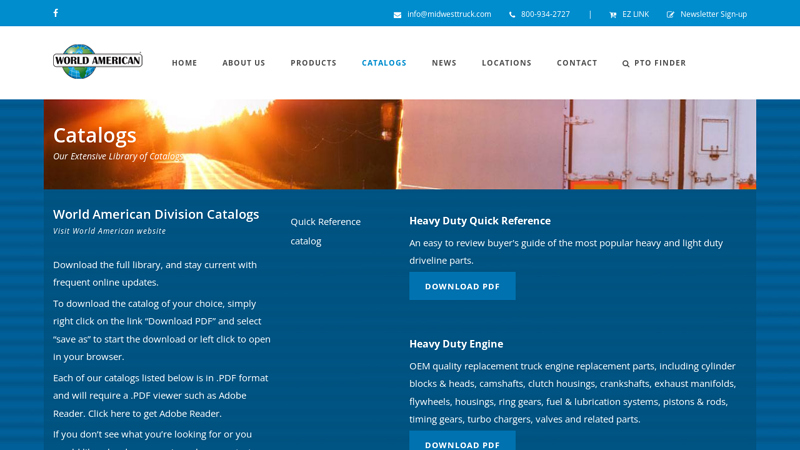Click the phone icon in top bar
Image resolution: width=800 pixels, height=450 pixels.
point(512,15)
